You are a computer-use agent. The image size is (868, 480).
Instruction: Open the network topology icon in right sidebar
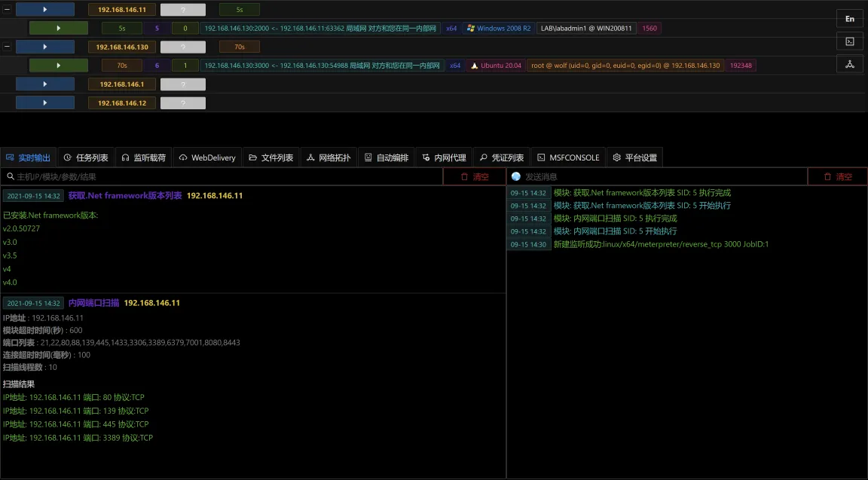850,65
